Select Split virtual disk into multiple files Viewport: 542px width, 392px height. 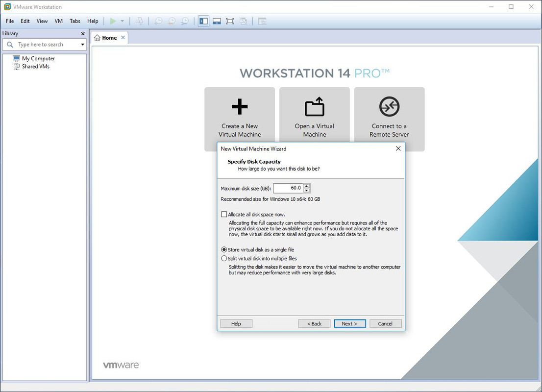(x=224, y=259)
